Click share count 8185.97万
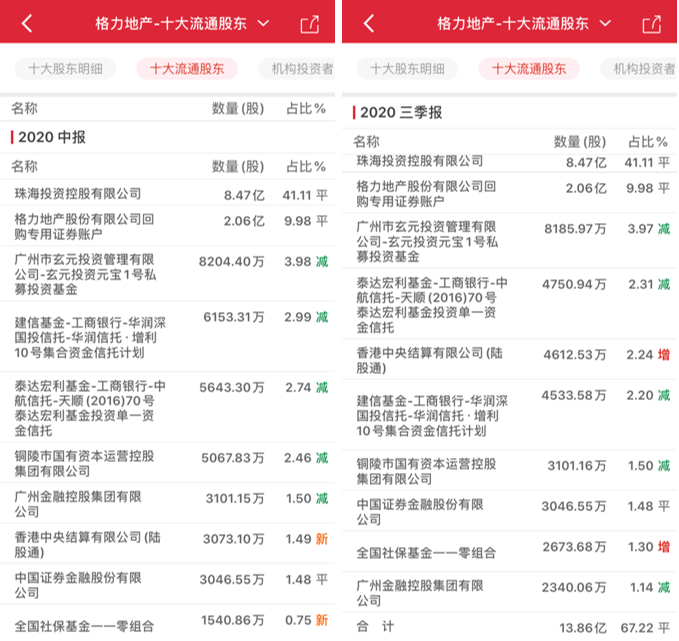The image size is (679, 641). tap(575, 229)
